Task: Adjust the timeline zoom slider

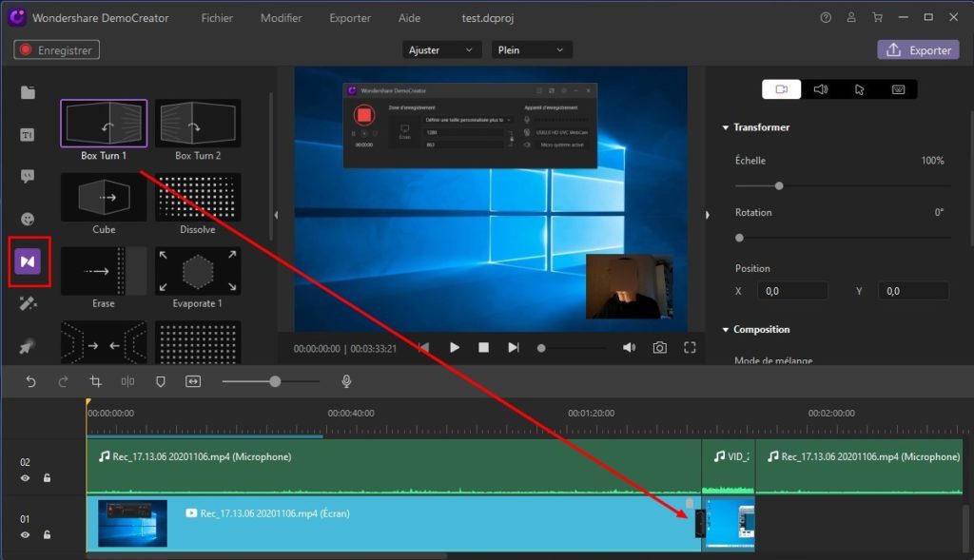Action: coord(275,381)
